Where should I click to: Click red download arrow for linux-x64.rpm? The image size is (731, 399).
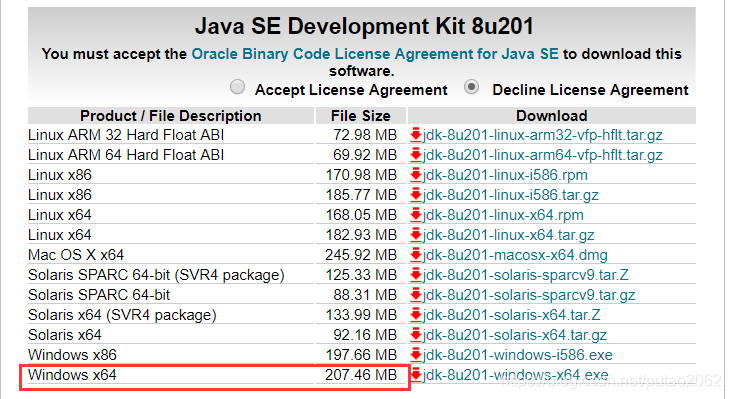coord(416,215)
